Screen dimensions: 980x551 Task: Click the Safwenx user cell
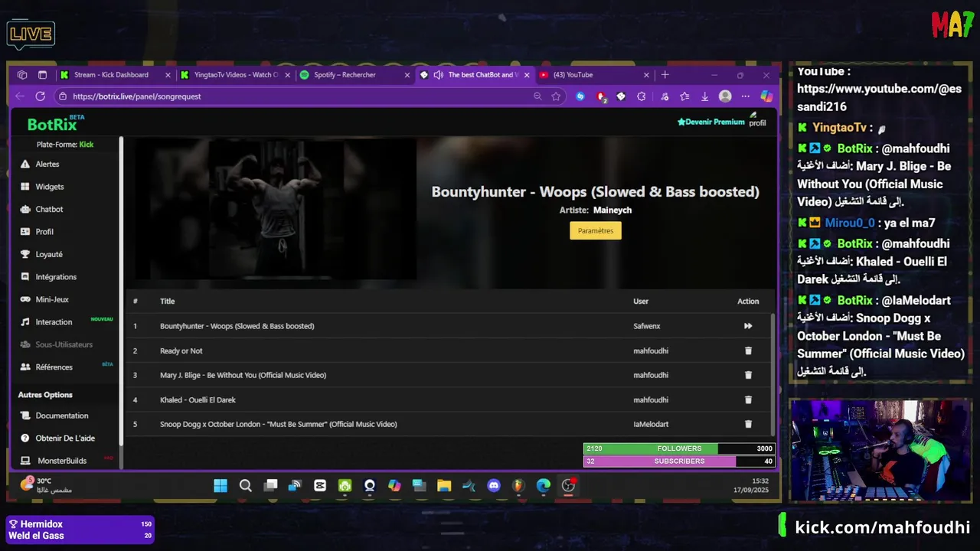647,326
